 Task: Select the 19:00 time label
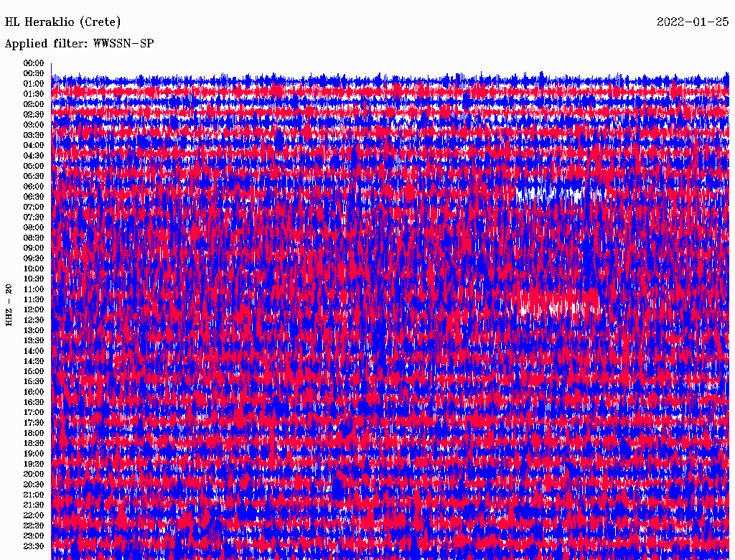[34, 454]
